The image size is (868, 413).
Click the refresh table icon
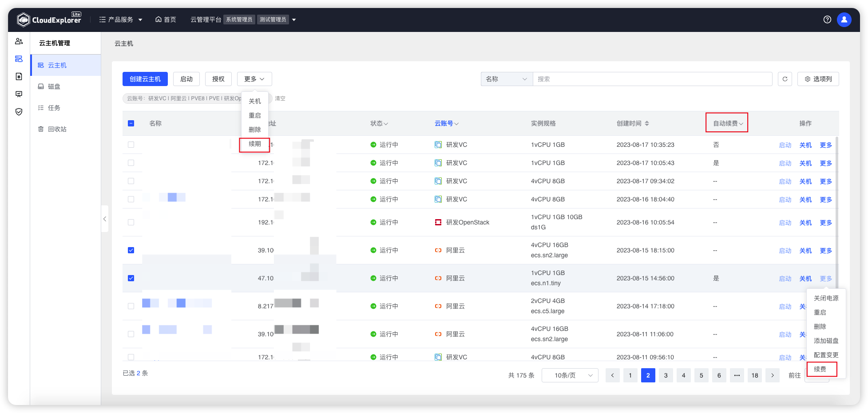coord(785,79)
